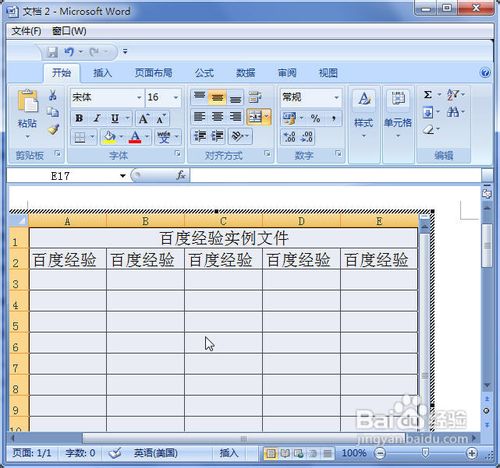
Task: Switch to the 审阅 tab
Action: [x=287, y=73]
